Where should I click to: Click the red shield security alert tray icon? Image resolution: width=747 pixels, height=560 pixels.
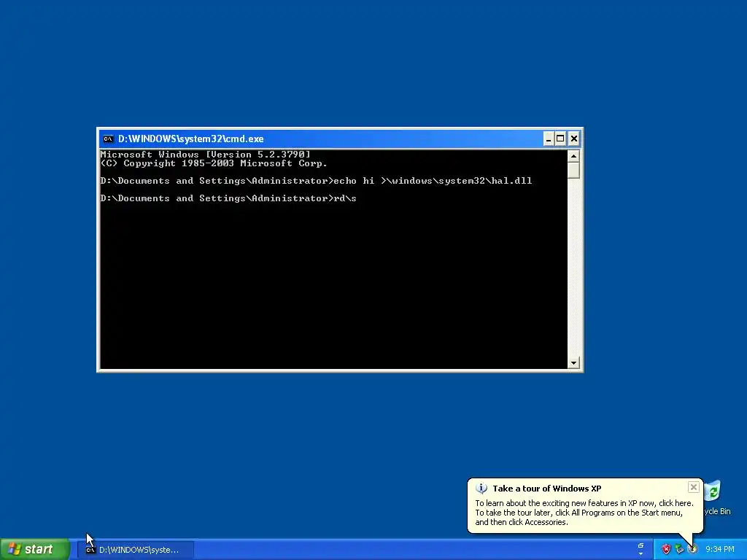(666, 550)
